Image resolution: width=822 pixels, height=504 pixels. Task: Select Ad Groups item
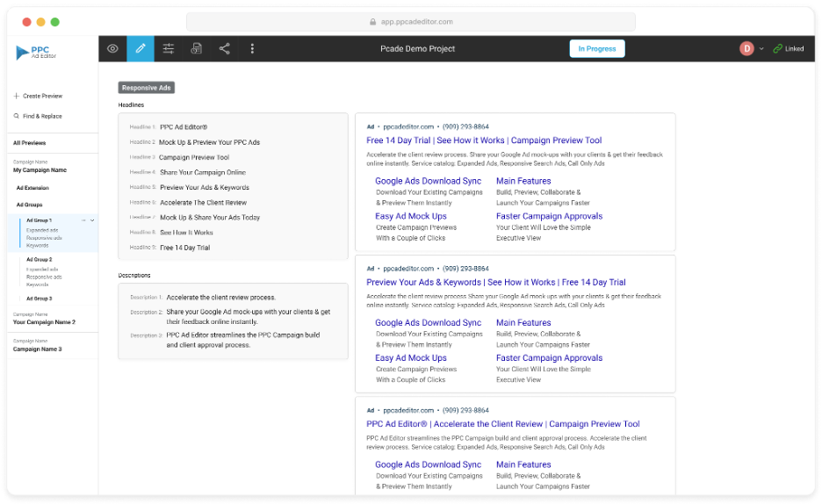29,205
